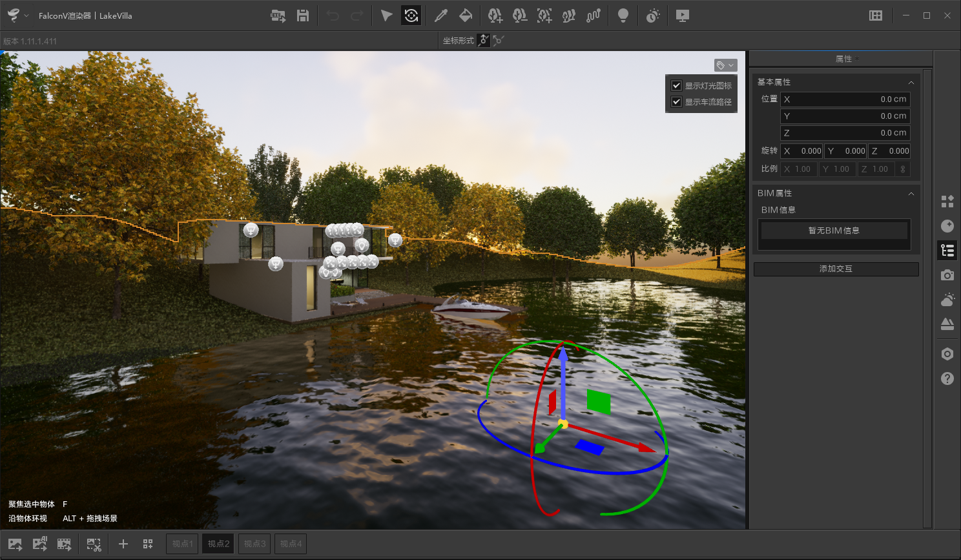Click the export EXE icon
The height and width of the screenshot is (560, 961).
point(278,16)
